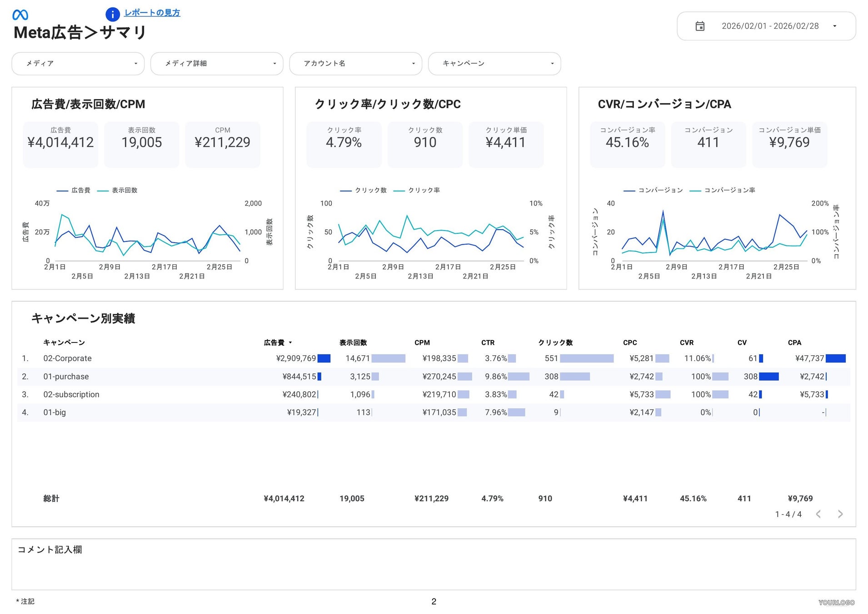This screenshot has width=868, height=614.
Task: Sort table by the クリック数 column header
Action: coord(555,342)
